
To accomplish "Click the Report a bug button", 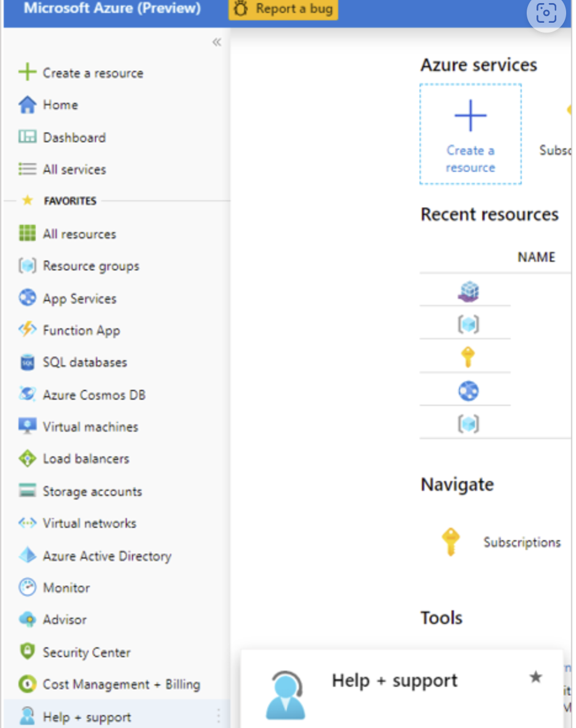I will pyautogui.click(x=283, y=9).
